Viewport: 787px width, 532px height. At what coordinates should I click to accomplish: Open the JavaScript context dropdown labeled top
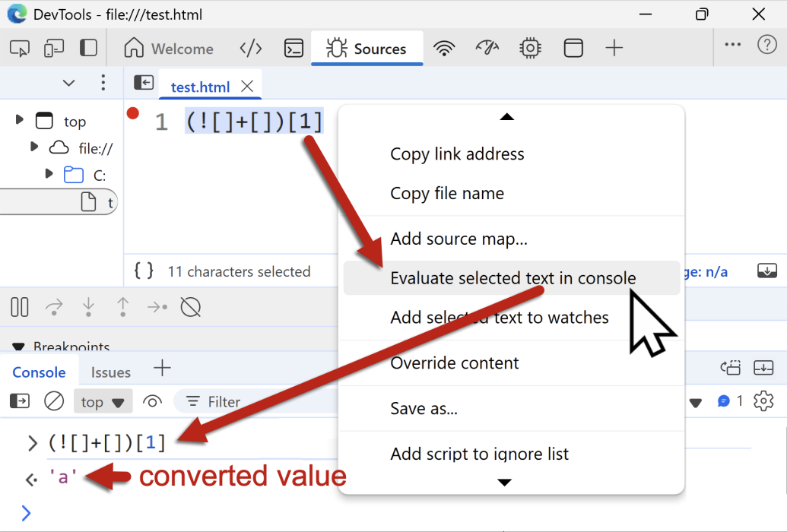tap(103, 401)
